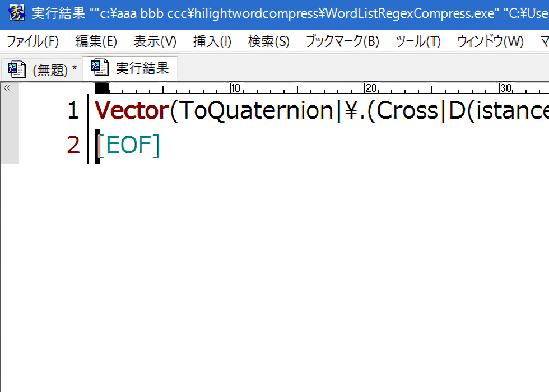This screenshot has height=392, width=549.
Task: Open the ファイル(F) menu
Action: 32,41
